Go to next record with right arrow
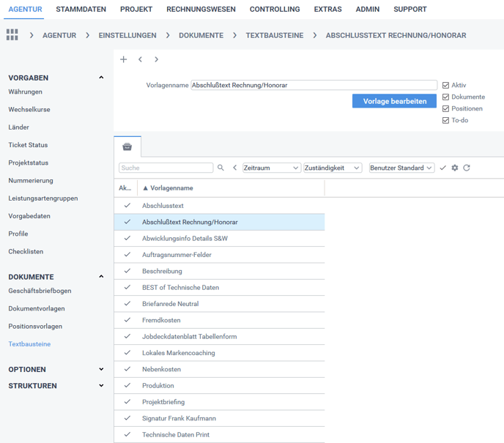504x443 pixels. [156, 59]
